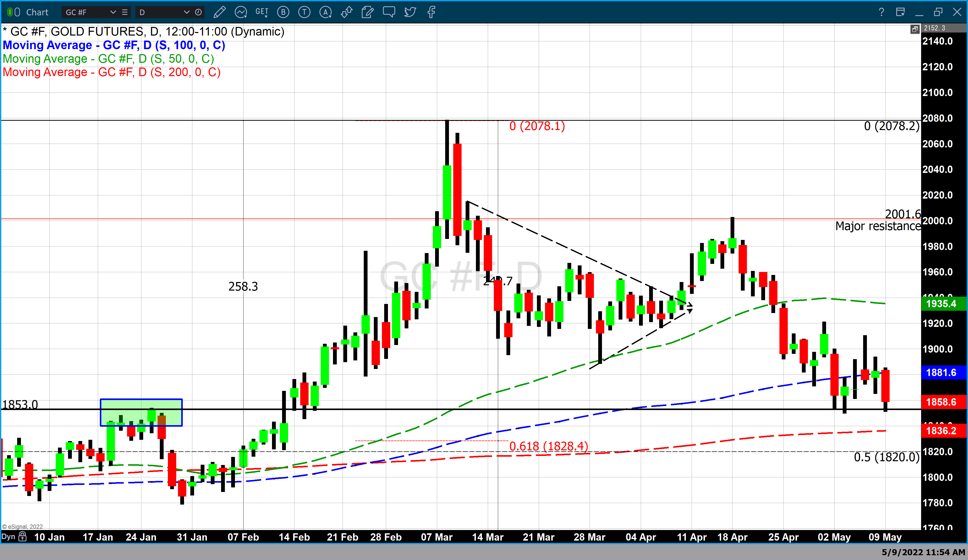Click the circled T icon

304,12
